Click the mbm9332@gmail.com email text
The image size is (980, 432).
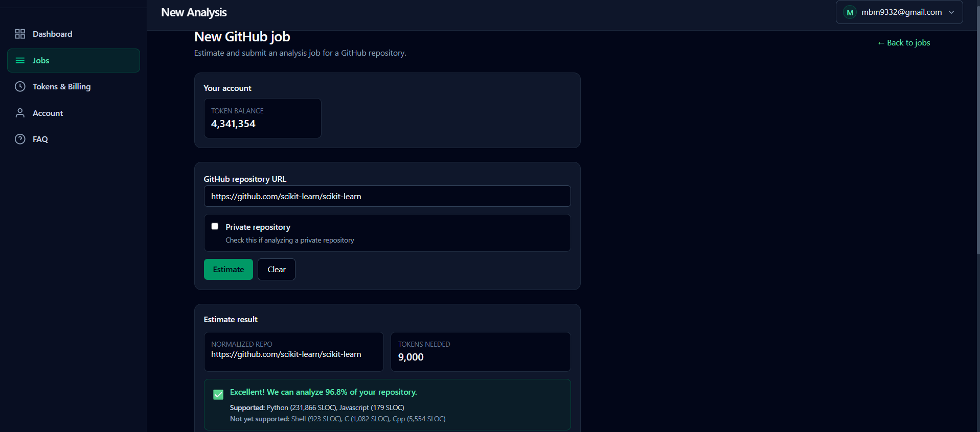[x=902, y=12]
